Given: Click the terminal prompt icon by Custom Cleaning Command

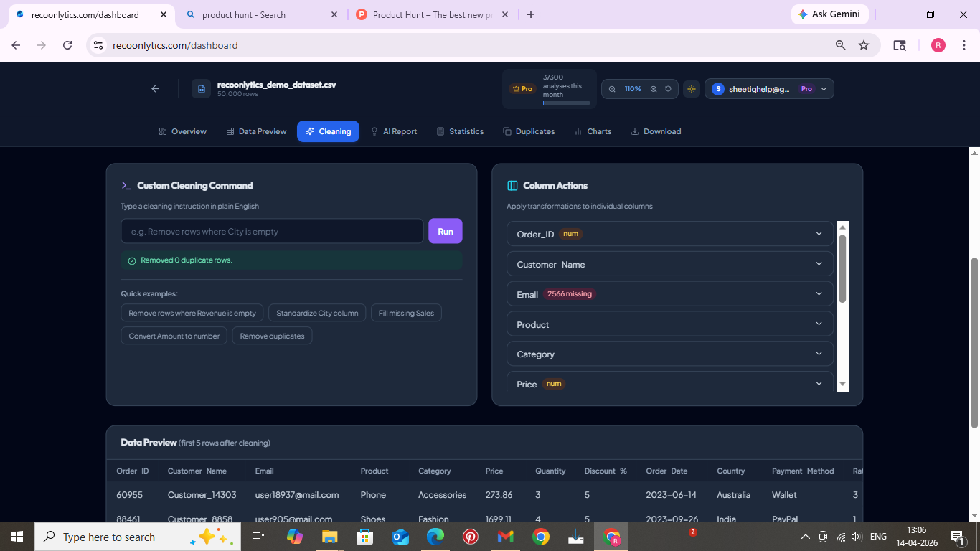Looking at the screenshot, I should [x=126, y=185].
